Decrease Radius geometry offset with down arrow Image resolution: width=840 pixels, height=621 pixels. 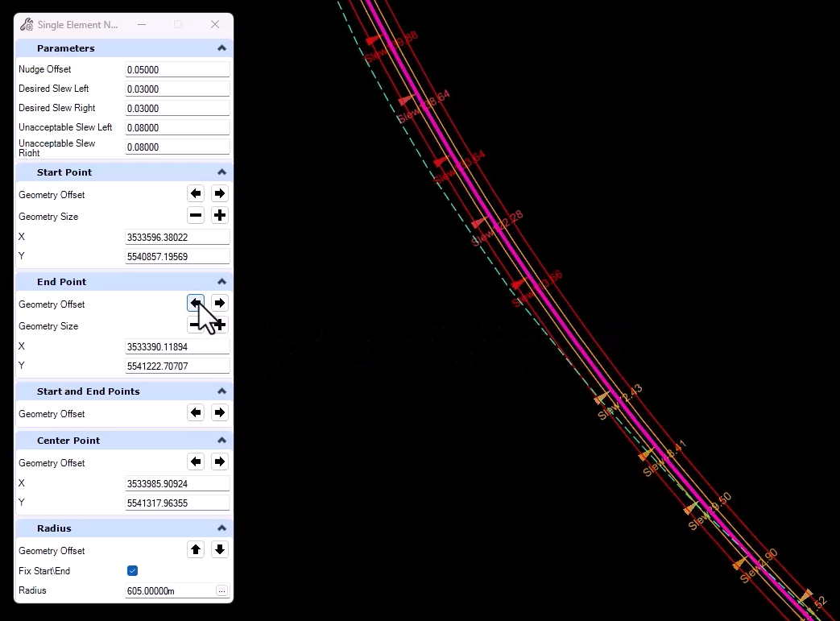219,549
